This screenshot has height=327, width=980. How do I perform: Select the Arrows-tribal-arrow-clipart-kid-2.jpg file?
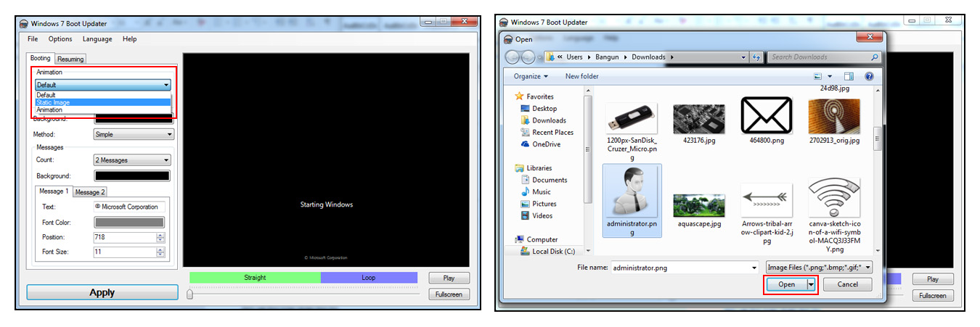[x=767, y=214]
